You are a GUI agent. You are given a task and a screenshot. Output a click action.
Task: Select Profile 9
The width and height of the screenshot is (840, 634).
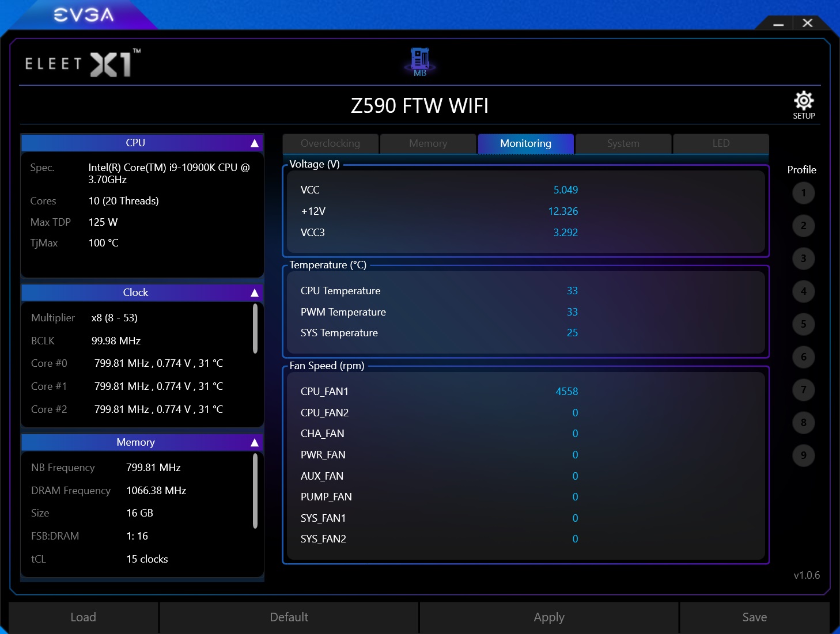(803, 455)
